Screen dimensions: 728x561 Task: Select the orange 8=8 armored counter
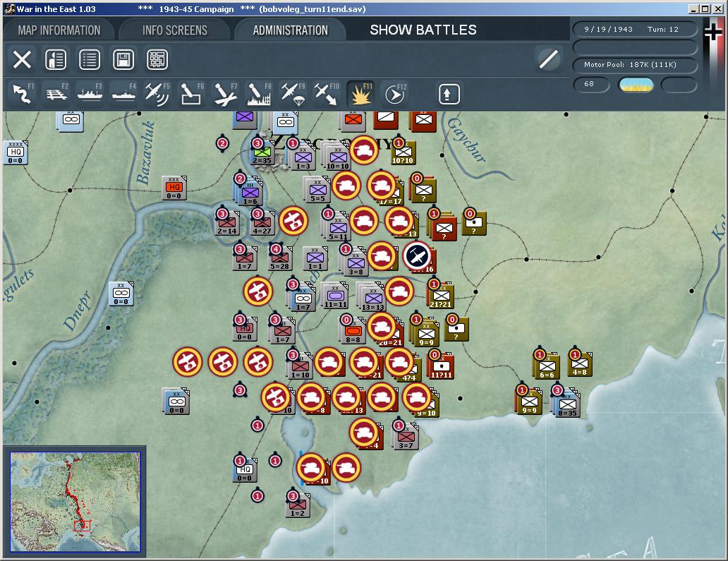point(353,332)
